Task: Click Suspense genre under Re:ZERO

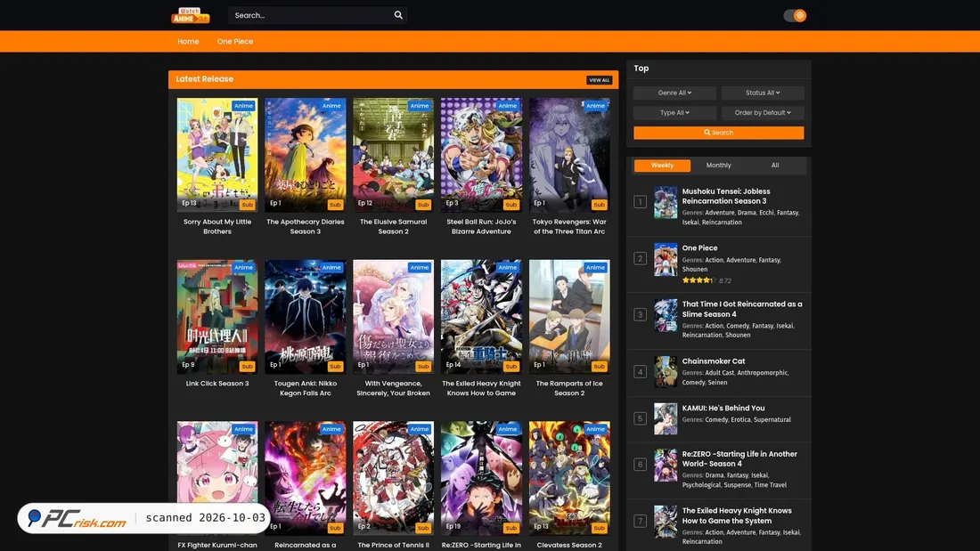Action: coord(738,485)
